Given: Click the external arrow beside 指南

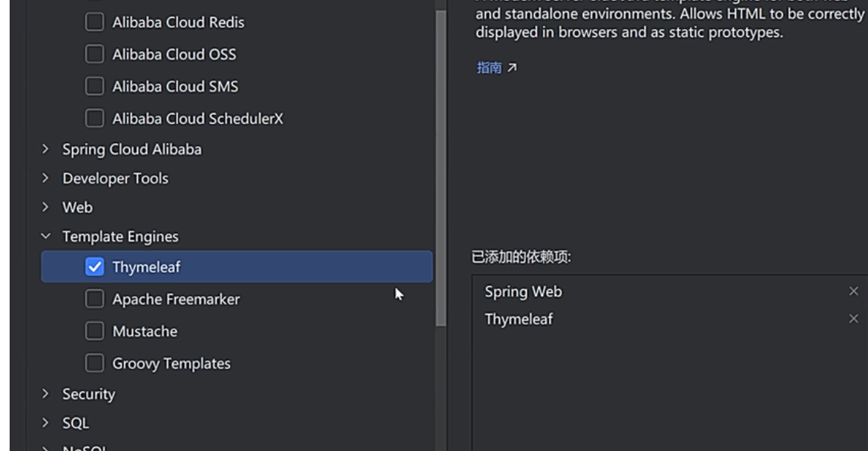Looking at the screenshot, I should click(x=512, y=68).
